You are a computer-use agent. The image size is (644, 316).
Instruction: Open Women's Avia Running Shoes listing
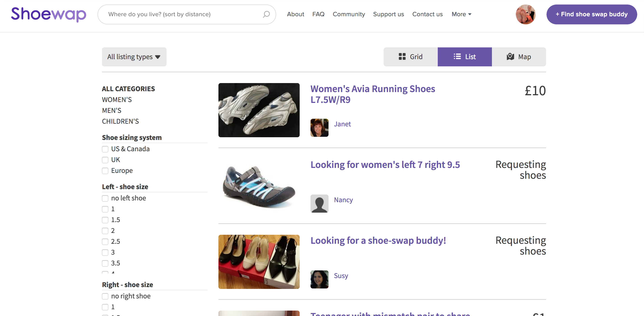(x=373, y=94)
